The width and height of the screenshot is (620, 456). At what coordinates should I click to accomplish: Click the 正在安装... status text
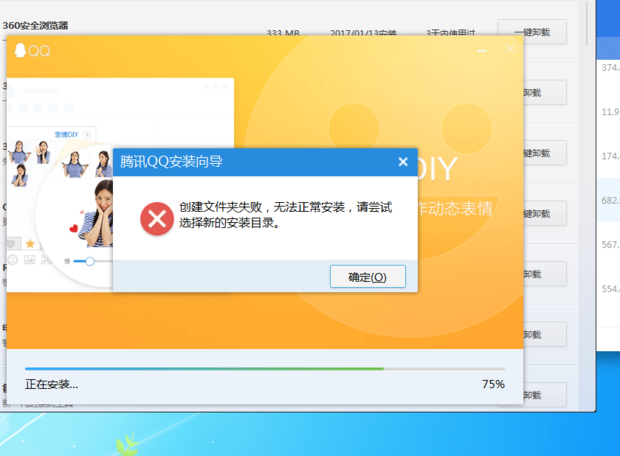(x=51, y=384)
